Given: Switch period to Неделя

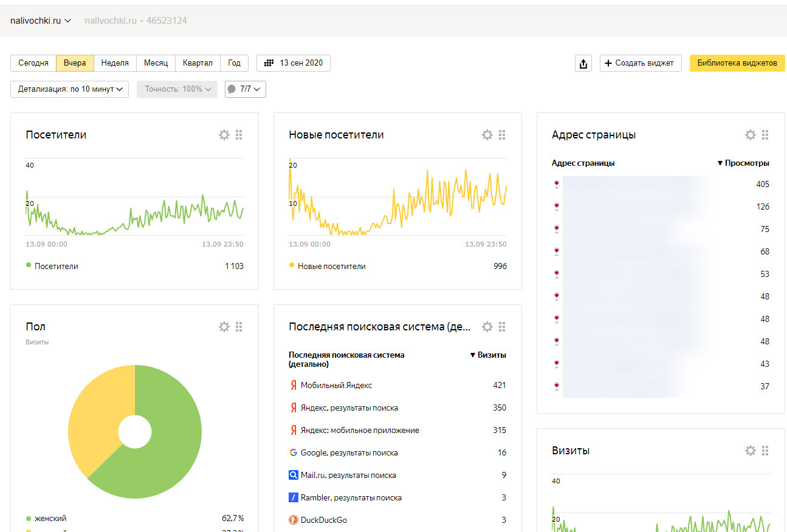Looking at the screenshot, I should pyautogui.click(x=115, y=63).
